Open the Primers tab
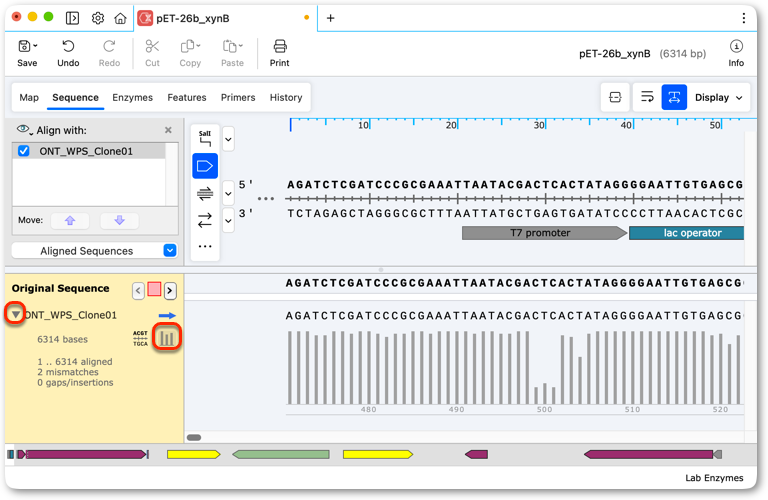 coord(238,97)
